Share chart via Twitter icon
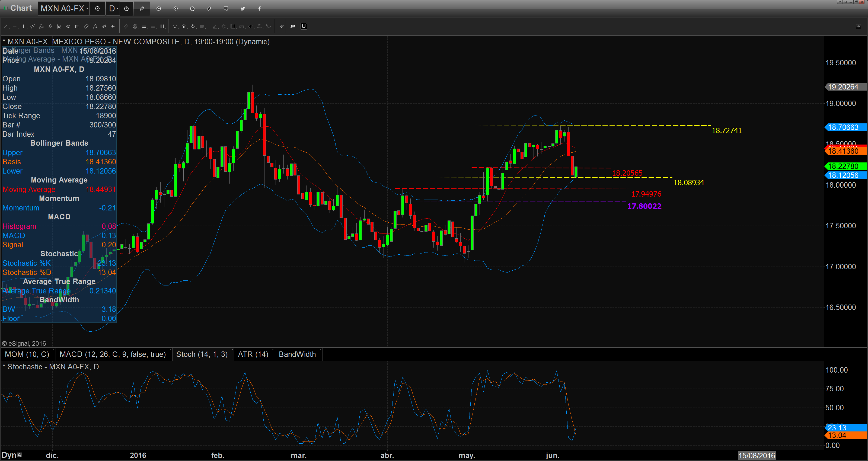This screenshot has height=461, width=868. tap(242, 8)
